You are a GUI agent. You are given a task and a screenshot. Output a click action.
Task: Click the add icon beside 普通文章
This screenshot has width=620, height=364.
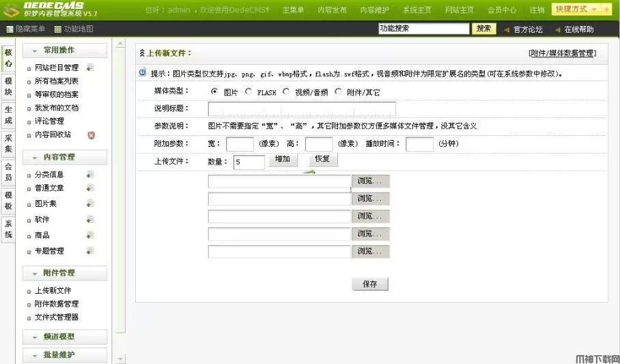point(90,188)
